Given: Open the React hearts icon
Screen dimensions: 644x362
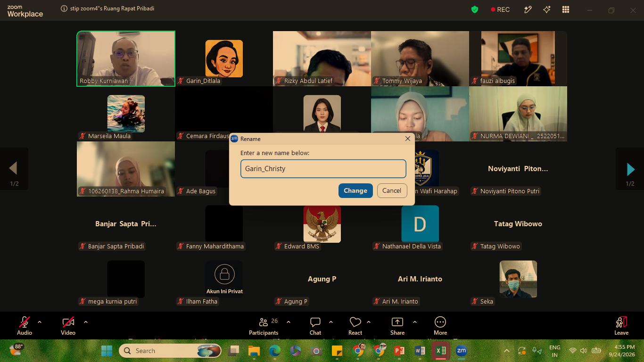Looking at the screenshot, I should tap(355, 322).
